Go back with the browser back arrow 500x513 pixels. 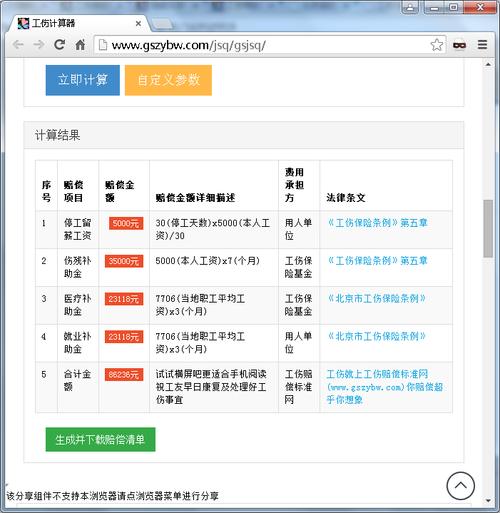click(x=18, y=44)
